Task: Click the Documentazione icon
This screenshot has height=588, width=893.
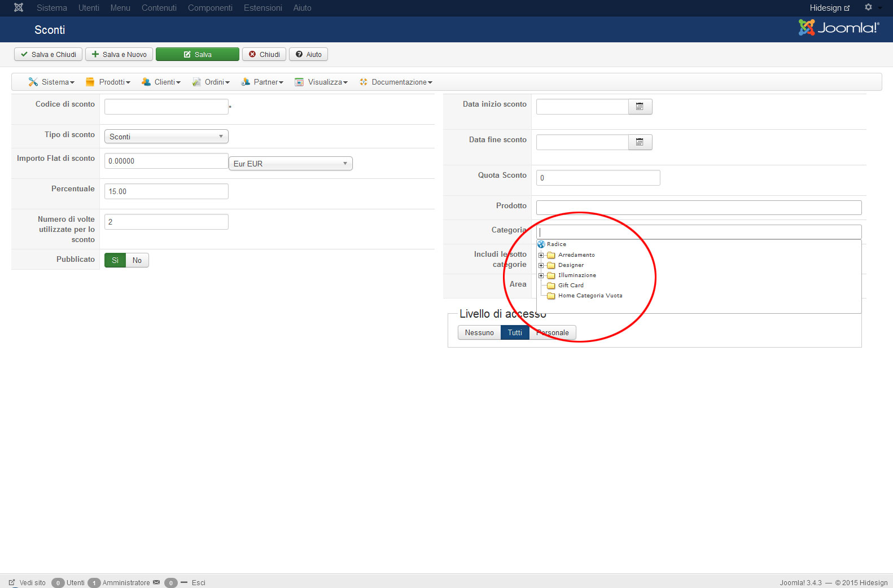Action: [364, 82]
